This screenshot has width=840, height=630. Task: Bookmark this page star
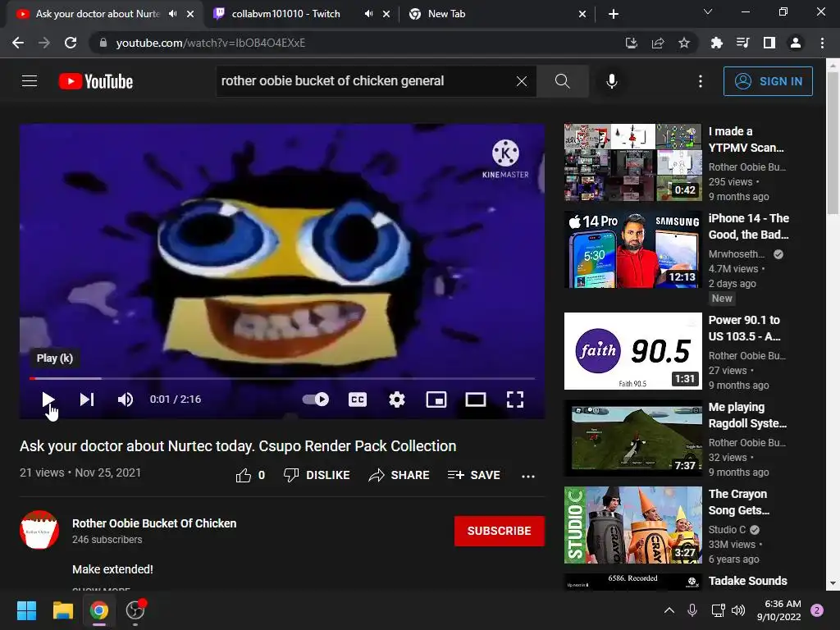pos(684,43)
